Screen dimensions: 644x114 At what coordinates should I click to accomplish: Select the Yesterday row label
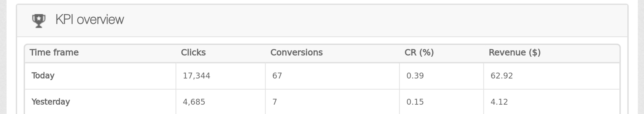point(51,102)
